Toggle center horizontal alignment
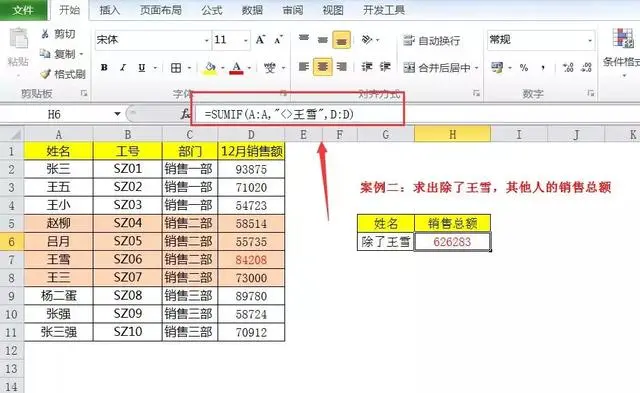 (322, 67)
